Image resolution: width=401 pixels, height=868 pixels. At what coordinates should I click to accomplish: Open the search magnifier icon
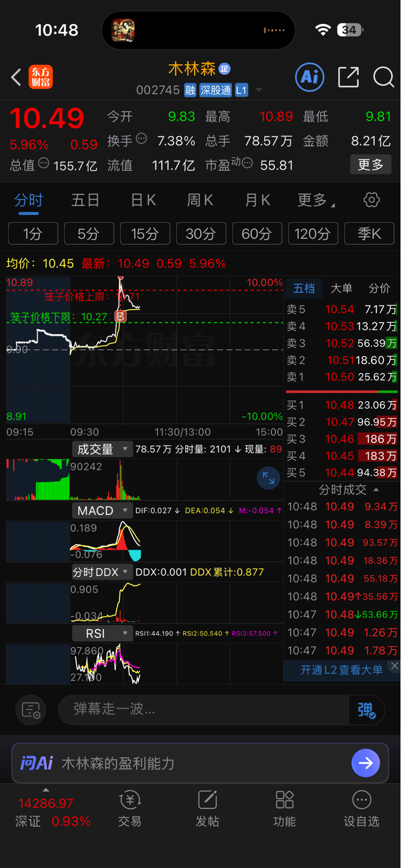[x=383, y=77]
